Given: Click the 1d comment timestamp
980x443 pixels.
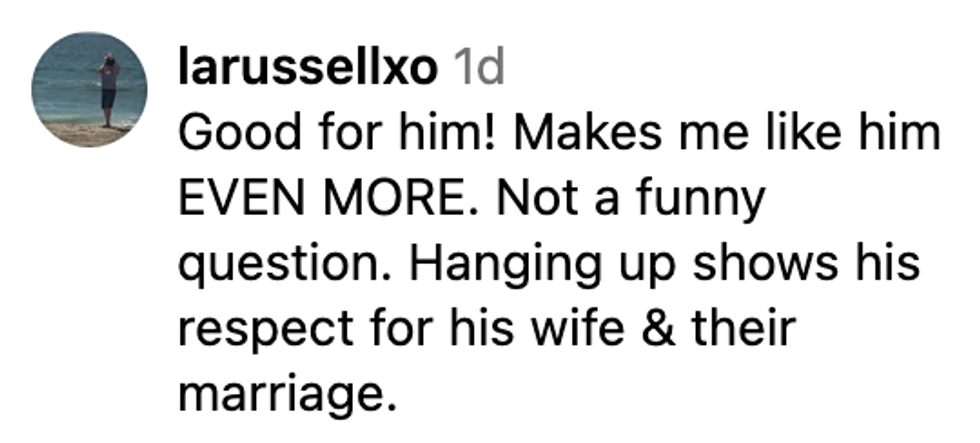Looking at the screenshot, I should click(477, 69).
